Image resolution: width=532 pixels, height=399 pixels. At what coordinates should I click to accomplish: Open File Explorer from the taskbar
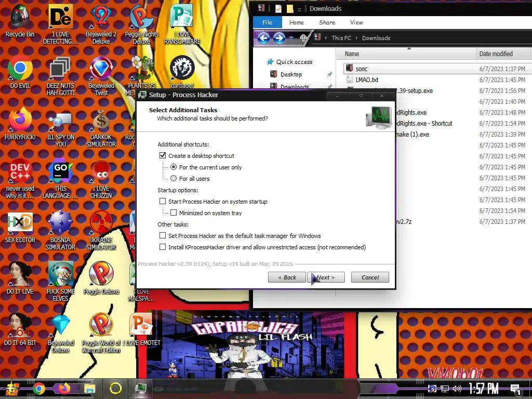coord(89,389)
